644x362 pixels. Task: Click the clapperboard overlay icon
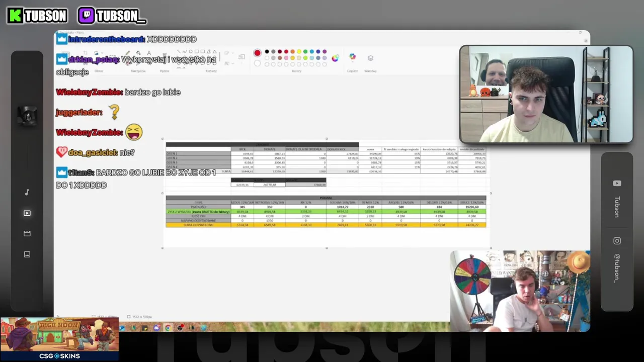tap(27, 233)
